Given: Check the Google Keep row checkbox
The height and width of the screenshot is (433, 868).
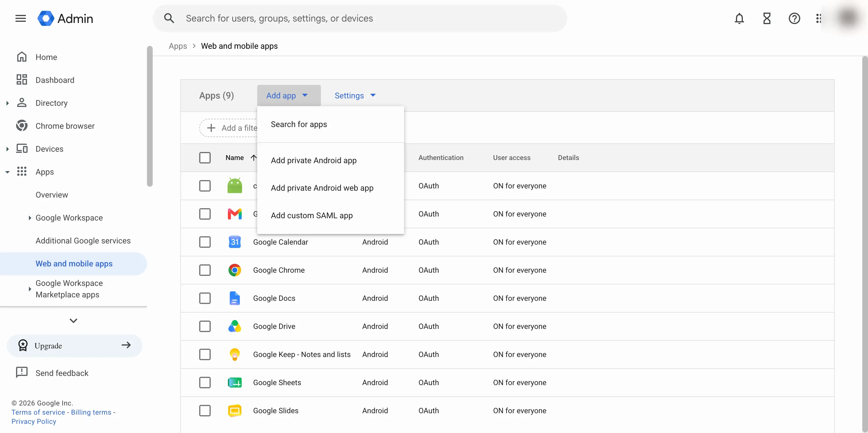Looking at the screenshot, I should click(205, 354).
